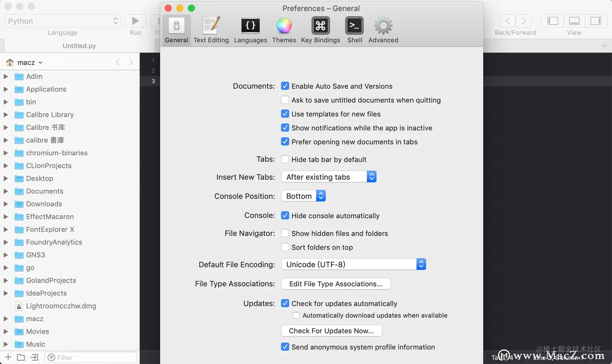Viewport: 612px width, 364px height.
Task: Switch to the Untitled.py tab
Action: pyautogui.click(x=79, y=46)
